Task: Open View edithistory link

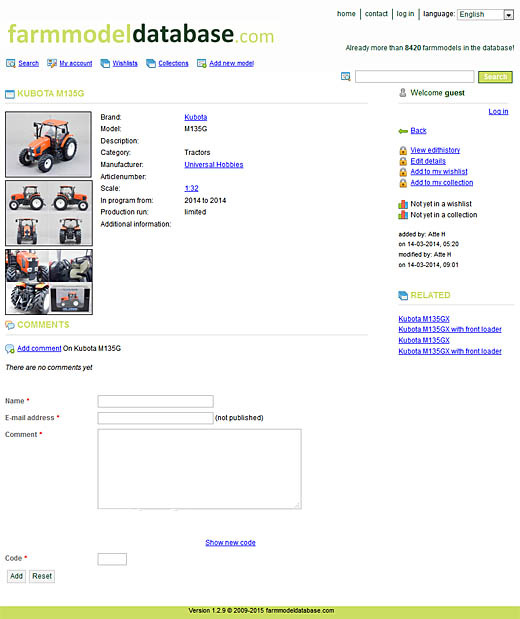Action: (435, 150)
